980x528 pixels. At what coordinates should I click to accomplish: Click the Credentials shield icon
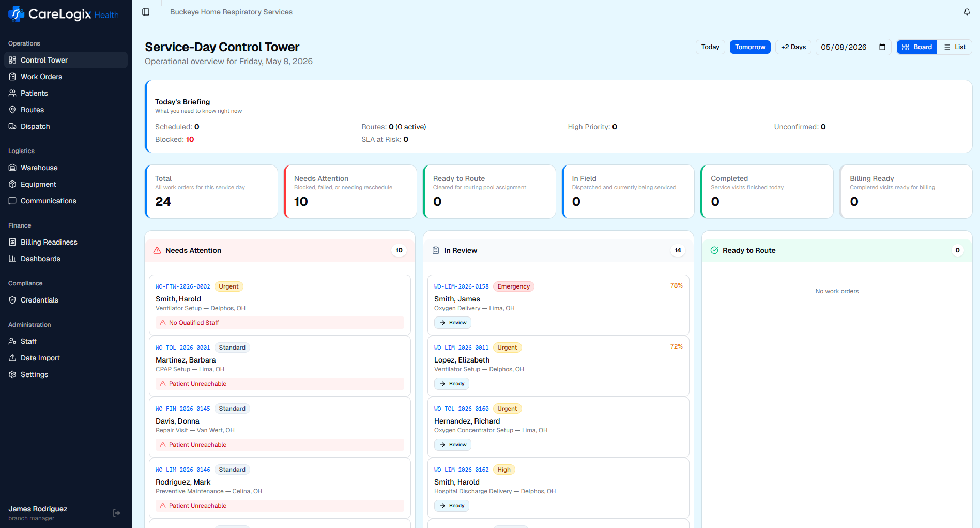click(12, 300)
